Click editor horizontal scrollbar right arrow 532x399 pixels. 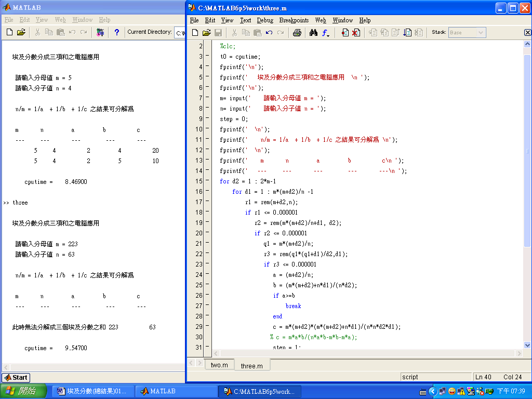[519, 353]
